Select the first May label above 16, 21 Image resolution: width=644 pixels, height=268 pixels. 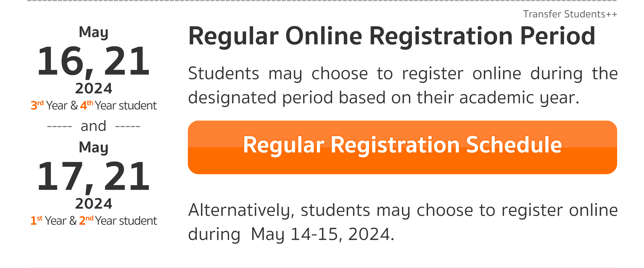93,33
